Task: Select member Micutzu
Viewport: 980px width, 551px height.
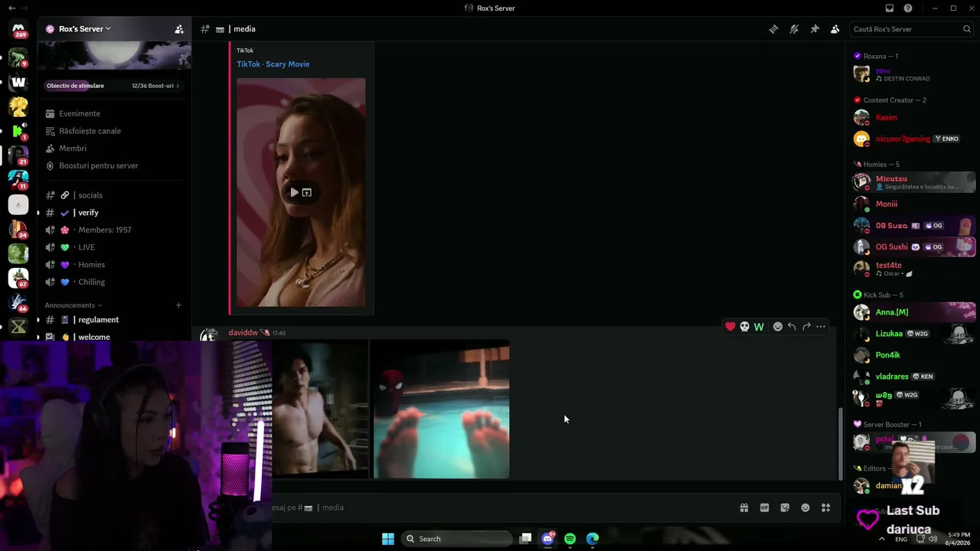Action: 914,182
